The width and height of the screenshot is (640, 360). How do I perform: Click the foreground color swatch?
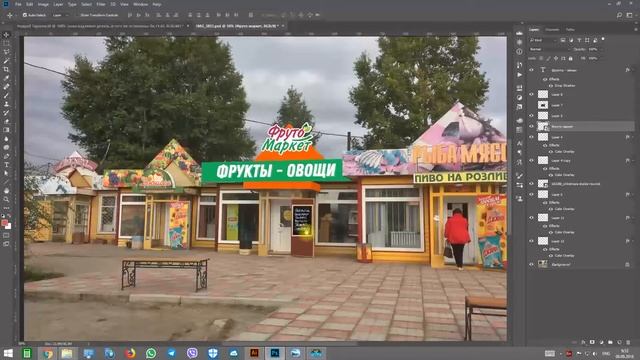click(4, 223)
